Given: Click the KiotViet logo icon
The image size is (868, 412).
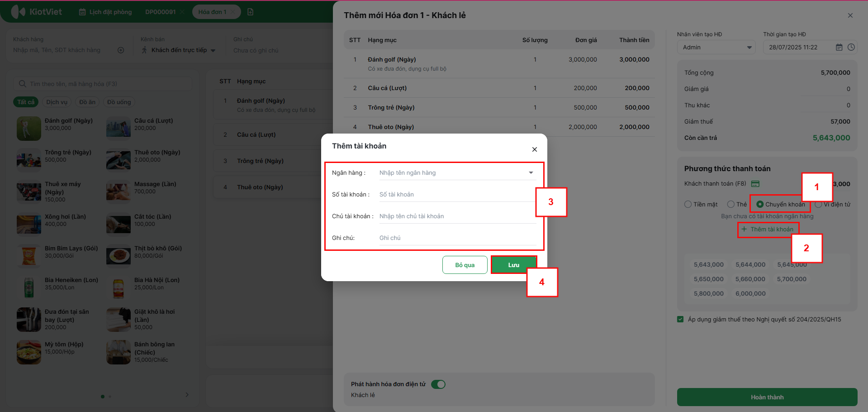Looking at the screenshot, I should coord(18,12).
